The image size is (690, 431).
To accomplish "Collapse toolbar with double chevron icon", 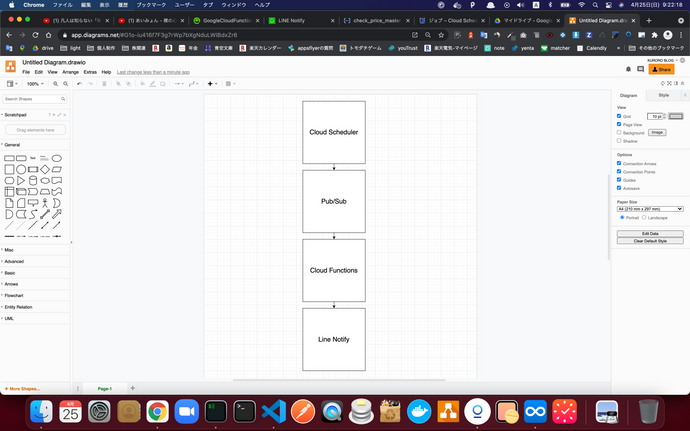I will tap(683, 83).
